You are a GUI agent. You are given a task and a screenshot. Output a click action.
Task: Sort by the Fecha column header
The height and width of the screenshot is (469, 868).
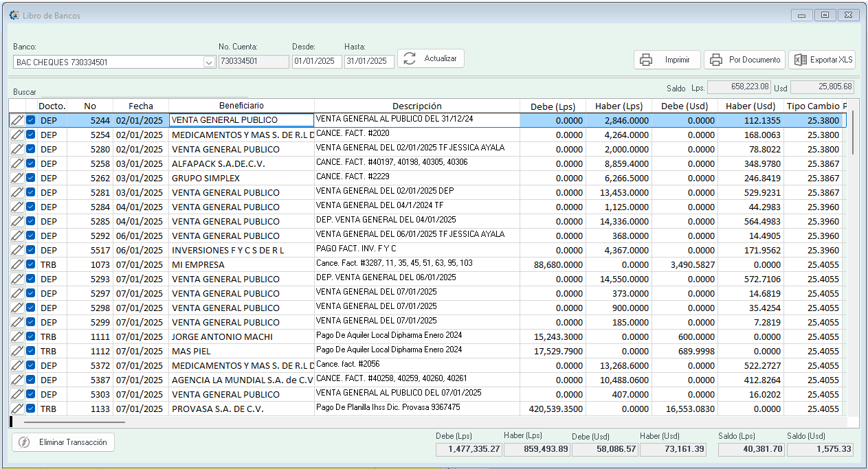tap(141, 106)
